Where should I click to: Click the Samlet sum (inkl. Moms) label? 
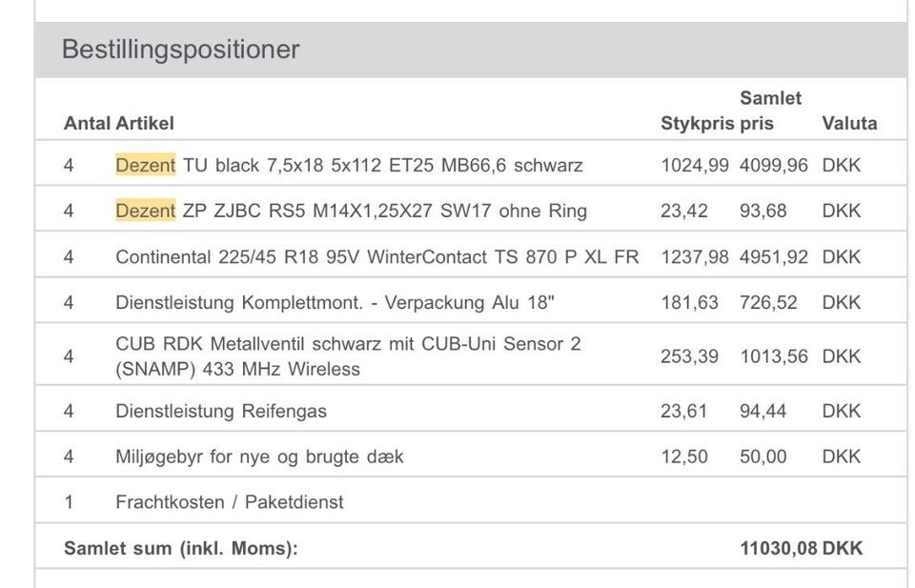click(x=180, y=549)
